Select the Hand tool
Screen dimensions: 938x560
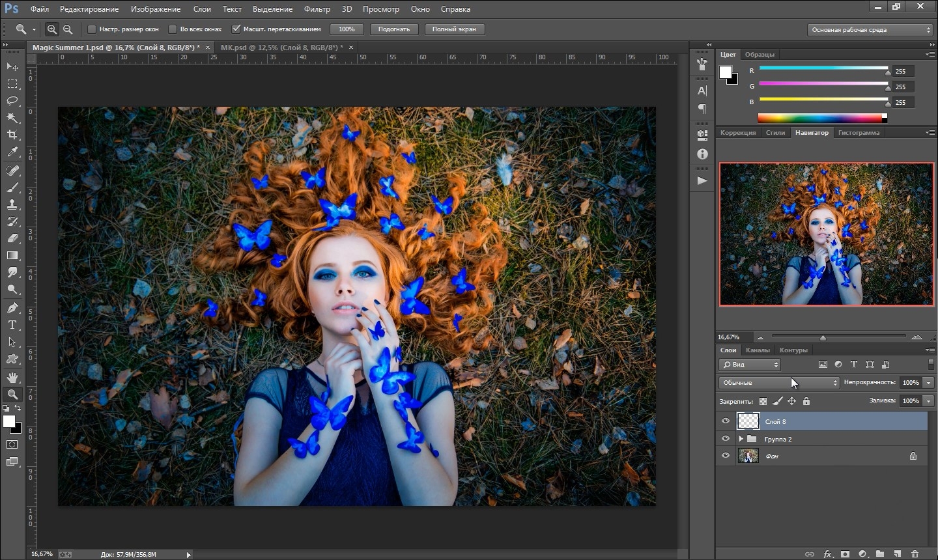[12, 378]
